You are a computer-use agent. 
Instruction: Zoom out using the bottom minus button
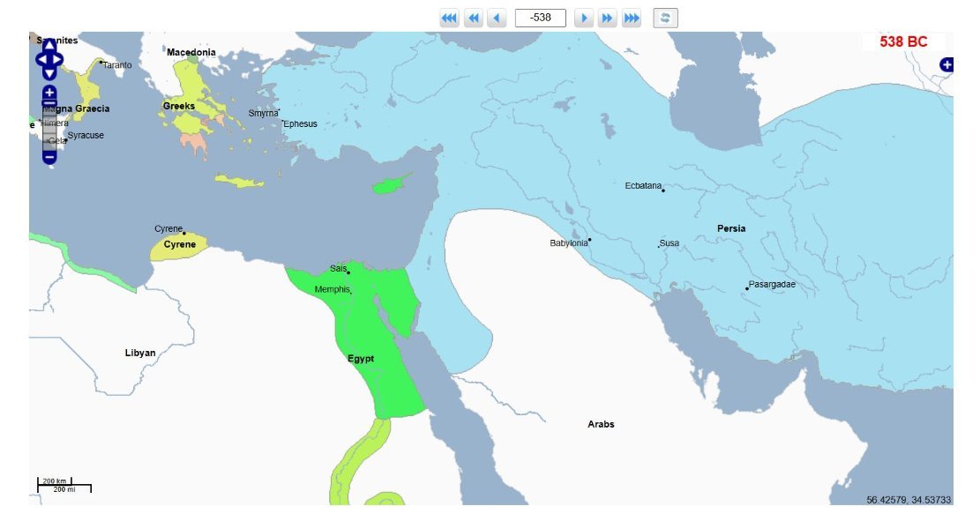(x=49, y=157)
